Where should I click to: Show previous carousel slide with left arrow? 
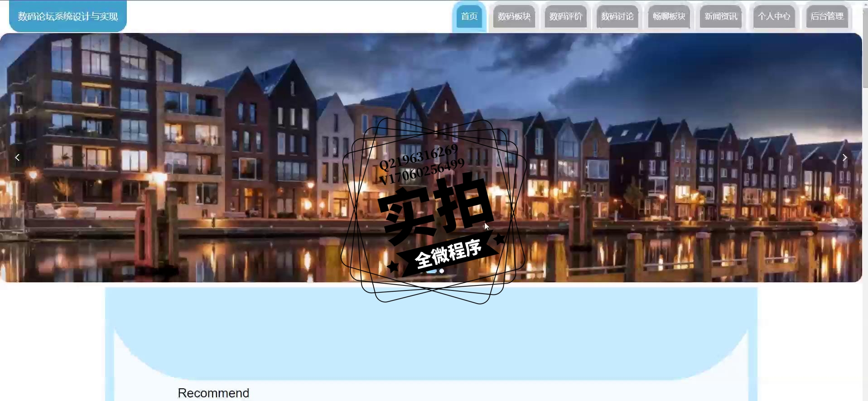(17, 158)
